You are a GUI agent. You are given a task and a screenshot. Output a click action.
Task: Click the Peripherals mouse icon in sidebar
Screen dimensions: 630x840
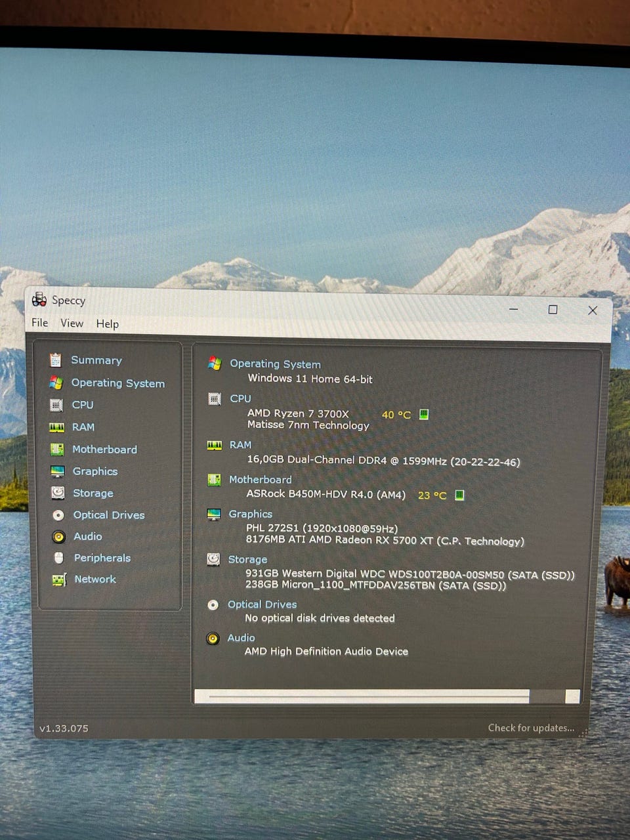[x=59, y=558]
